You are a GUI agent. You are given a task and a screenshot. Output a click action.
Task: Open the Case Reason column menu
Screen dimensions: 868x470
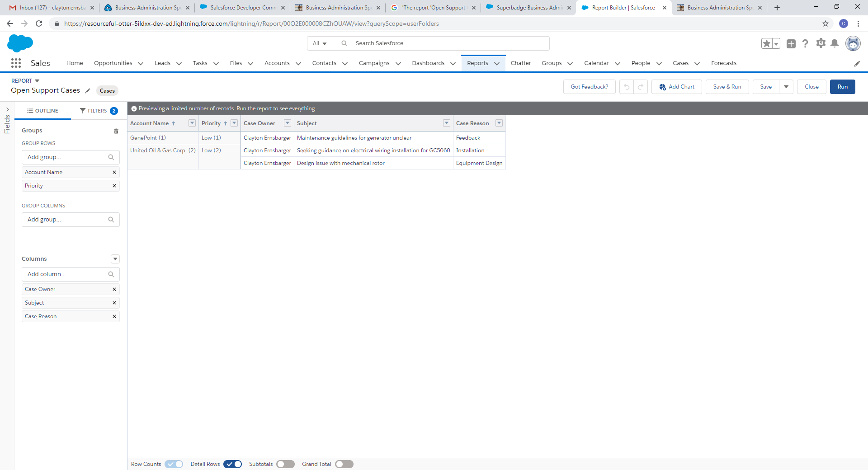(x=499, y=123)
